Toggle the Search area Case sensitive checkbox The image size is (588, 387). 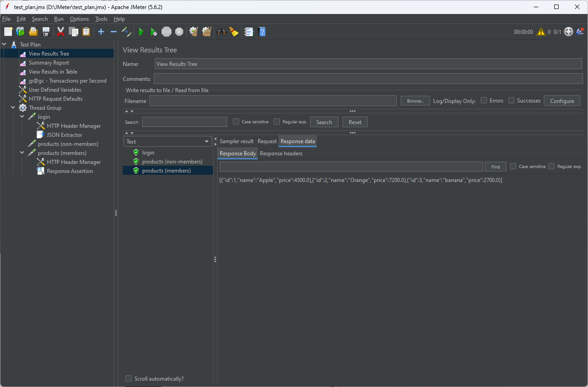pos(236,121)
